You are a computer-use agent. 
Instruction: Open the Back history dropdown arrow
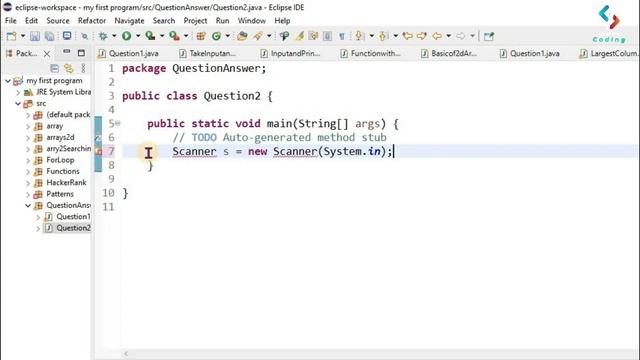(449, 36)
